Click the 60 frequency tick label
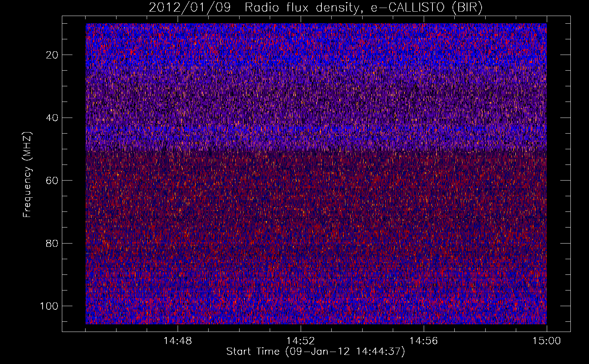 [x=52, y=181]
